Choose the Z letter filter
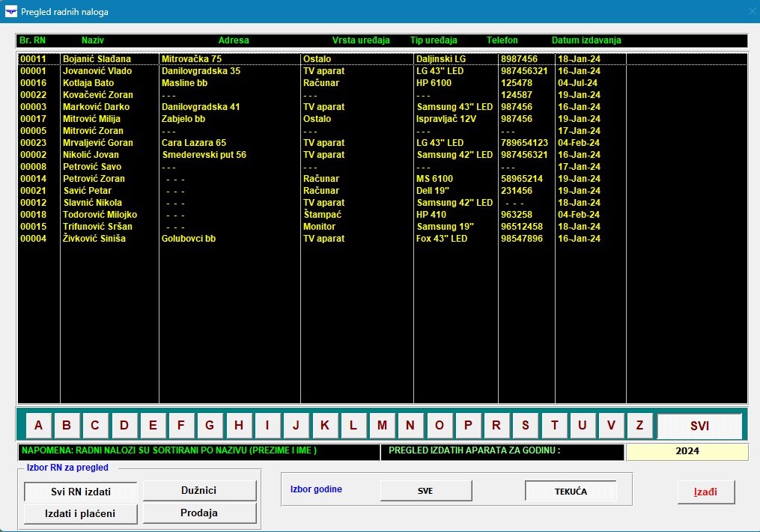Viewport: 760px width, 532px height. tap(639, 426)
